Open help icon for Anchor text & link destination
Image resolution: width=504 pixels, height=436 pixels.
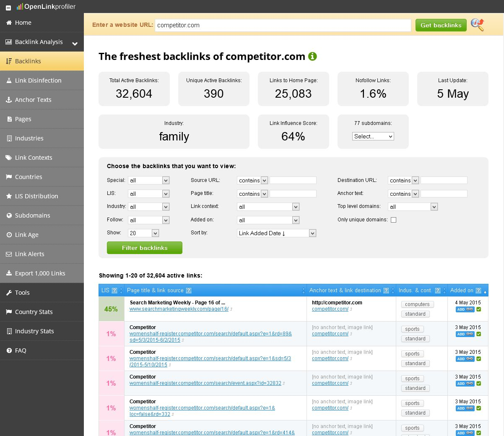coord(386,291)
